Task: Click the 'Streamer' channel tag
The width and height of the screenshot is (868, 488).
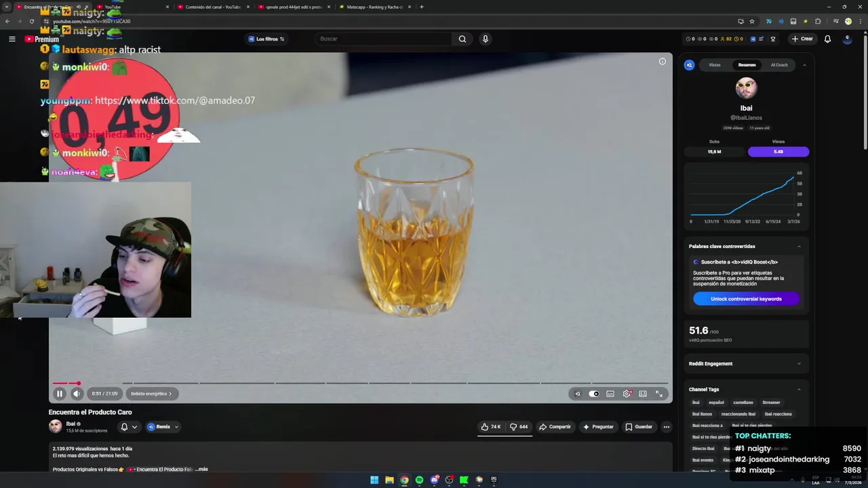Action: (771, 403)
